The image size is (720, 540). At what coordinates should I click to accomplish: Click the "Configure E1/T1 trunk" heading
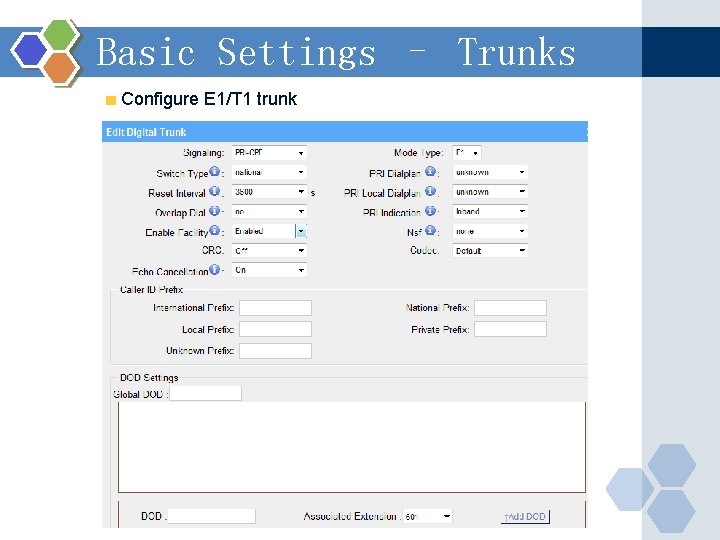pyautogui.click(x=209, y=99)
